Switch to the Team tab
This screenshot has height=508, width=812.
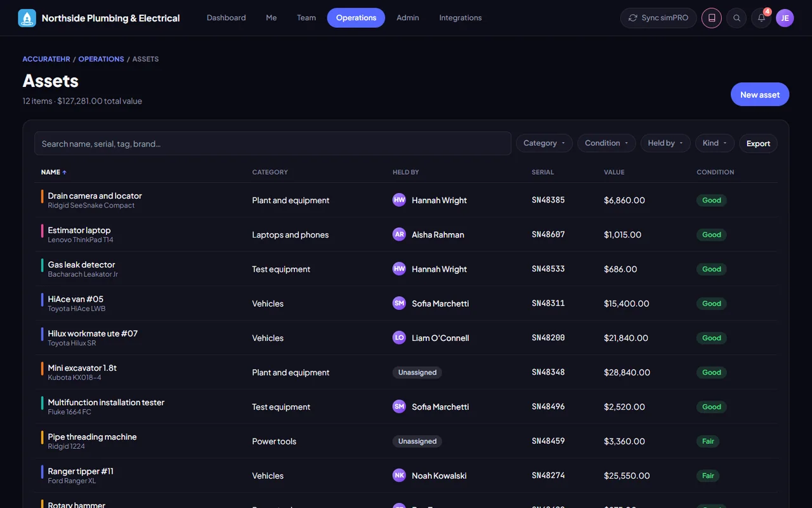pyautogui.click(x=306, y=18)
